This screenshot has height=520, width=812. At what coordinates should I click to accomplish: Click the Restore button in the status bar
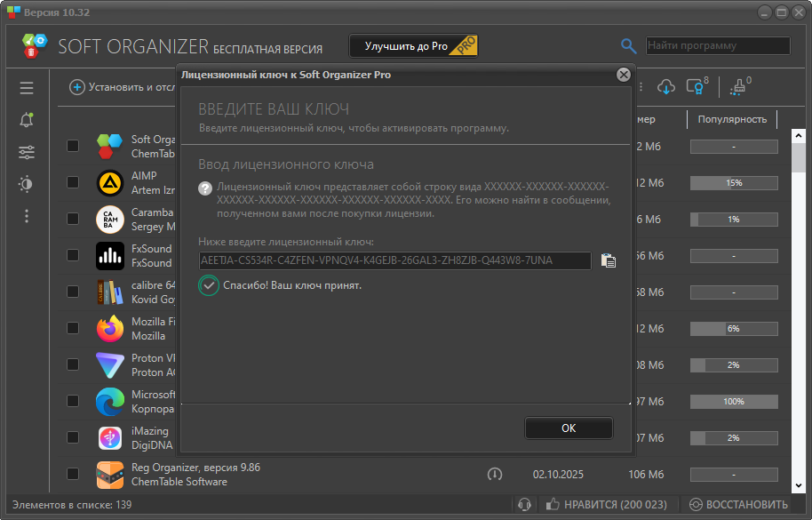(x=741, y=504)
